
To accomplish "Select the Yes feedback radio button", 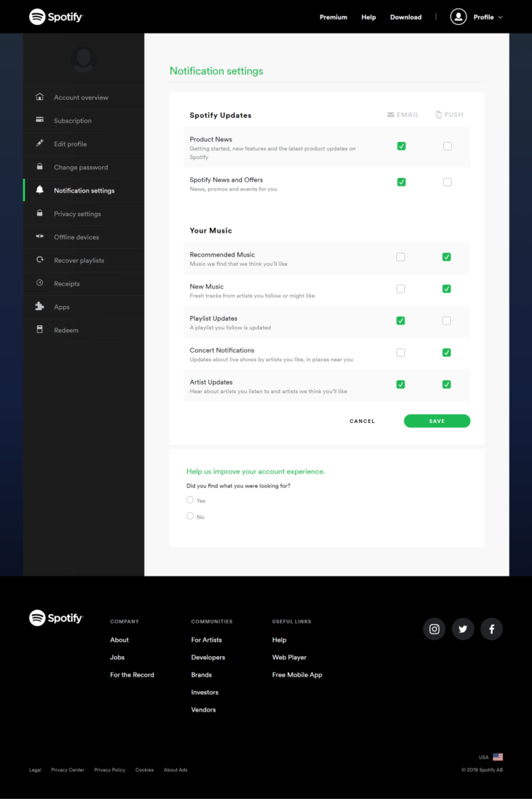I will 190,500.
